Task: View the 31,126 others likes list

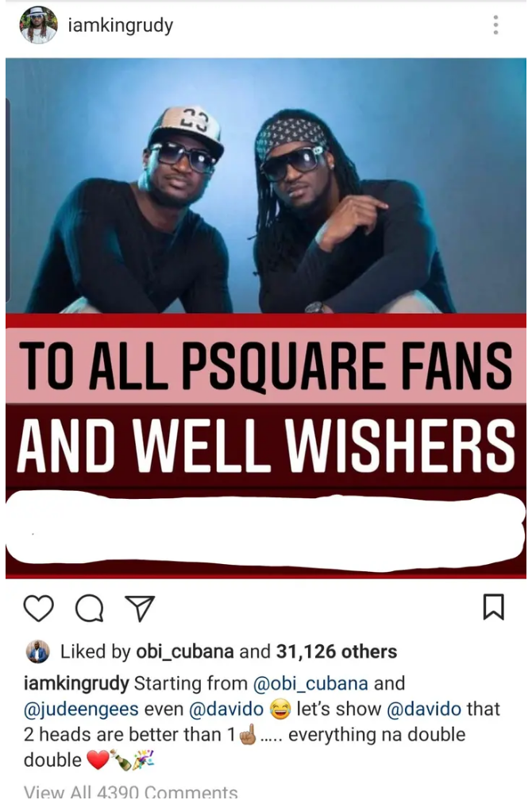Action: [337, 651]
